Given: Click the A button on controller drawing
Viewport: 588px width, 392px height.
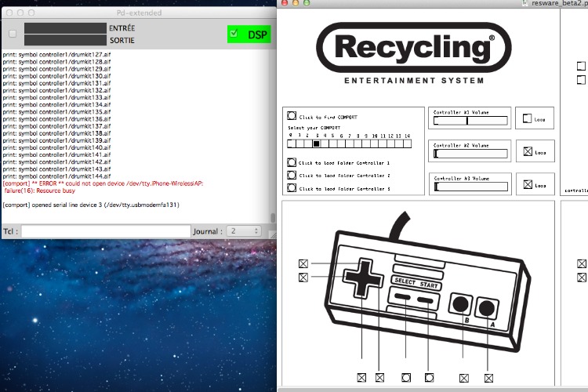Looking at the screenshot, I should pos(487,308).
